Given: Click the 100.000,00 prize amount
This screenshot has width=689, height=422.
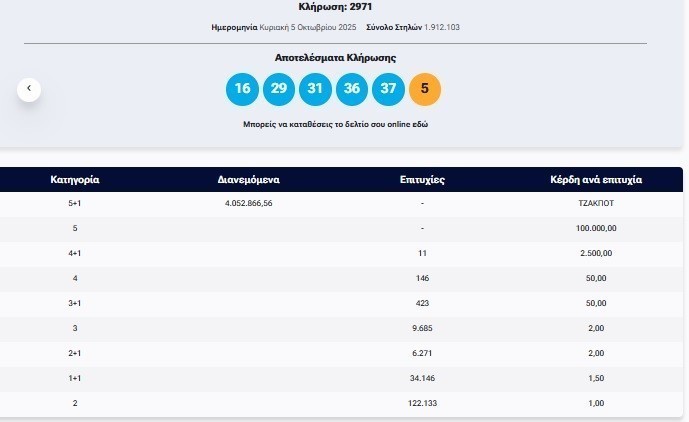Looking at the screenshot, I should pyautogui.click(x=596, y=228).
